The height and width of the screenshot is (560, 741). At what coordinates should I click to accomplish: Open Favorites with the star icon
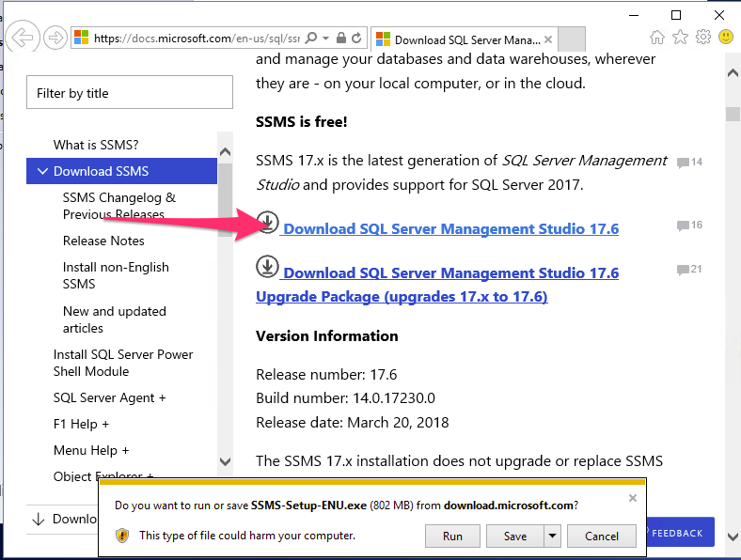680,37
